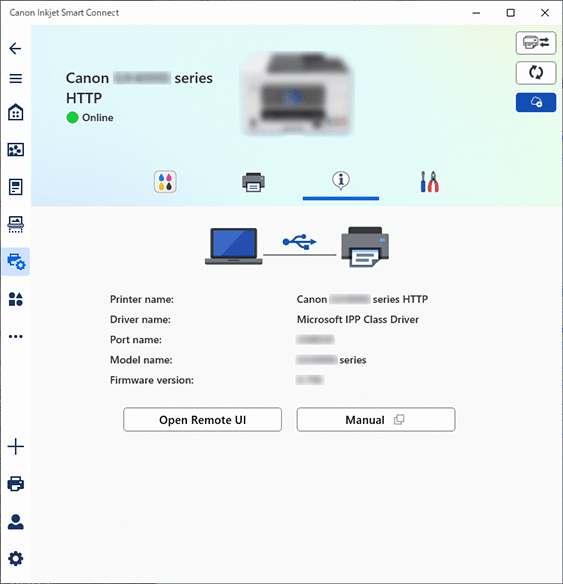Switch to the printer status tab
The image size is (563, 584).
click(253, 182)
